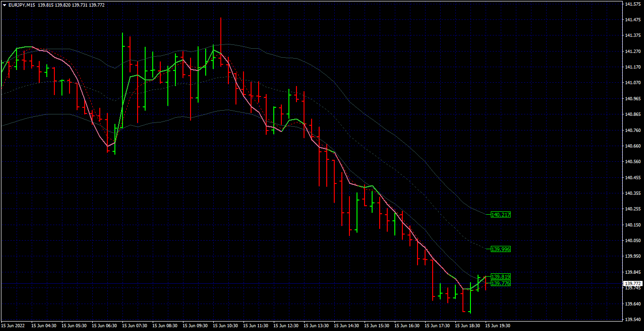644x331 pixels.
Task: Click the 139.540 price scale value
Action: (x=632, y=320)
